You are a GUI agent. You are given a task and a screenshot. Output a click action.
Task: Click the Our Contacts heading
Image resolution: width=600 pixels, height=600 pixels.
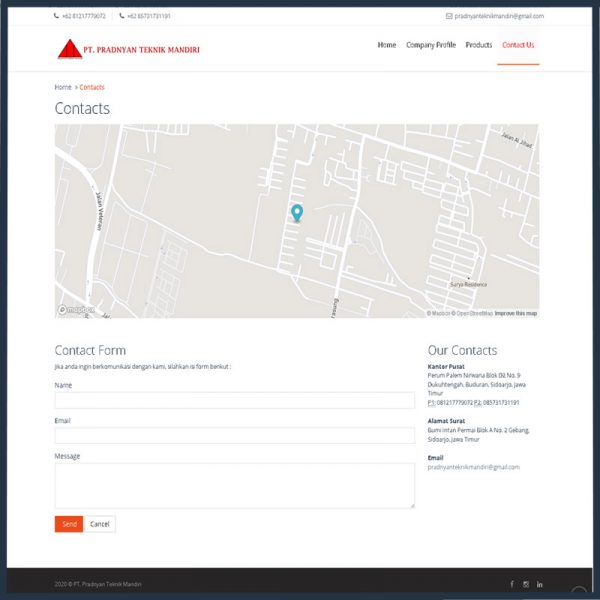coord(462,350)
